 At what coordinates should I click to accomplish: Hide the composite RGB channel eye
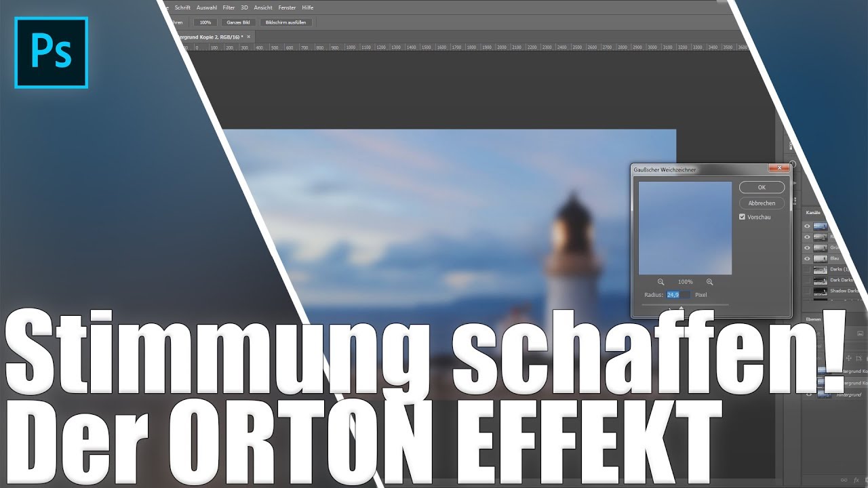pyautogui.click(x=807, y=226)
